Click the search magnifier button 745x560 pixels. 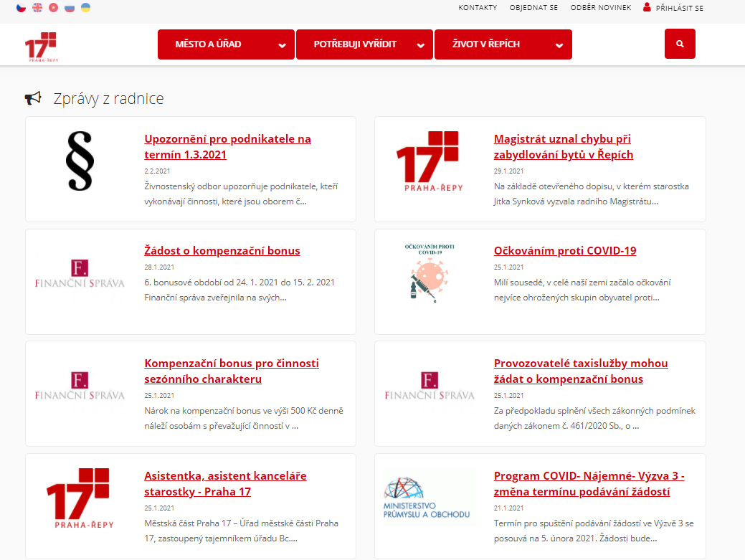pyautogui.click(x=680, y=44)
